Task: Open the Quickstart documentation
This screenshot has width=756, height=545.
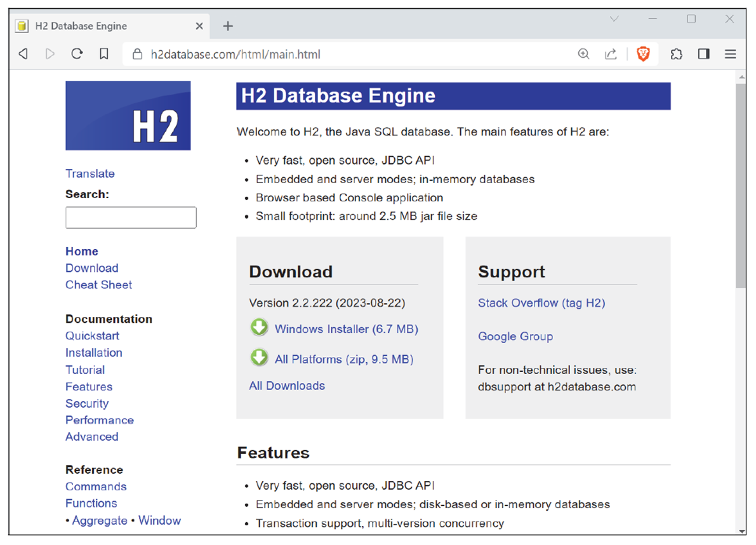Action: point(92,335)
